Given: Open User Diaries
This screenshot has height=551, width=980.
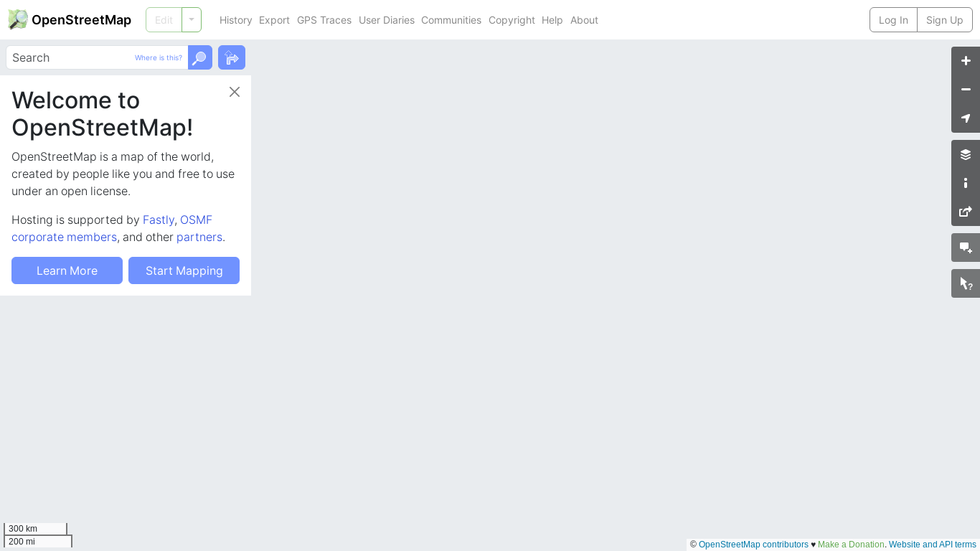Looking at the screenshot, I should pyautogui.click(x=387, y=20).
